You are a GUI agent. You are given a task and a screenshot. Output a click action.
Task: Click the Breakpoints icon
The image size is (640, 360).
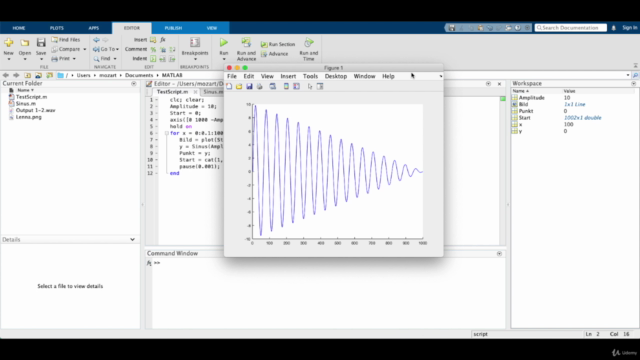195,42
